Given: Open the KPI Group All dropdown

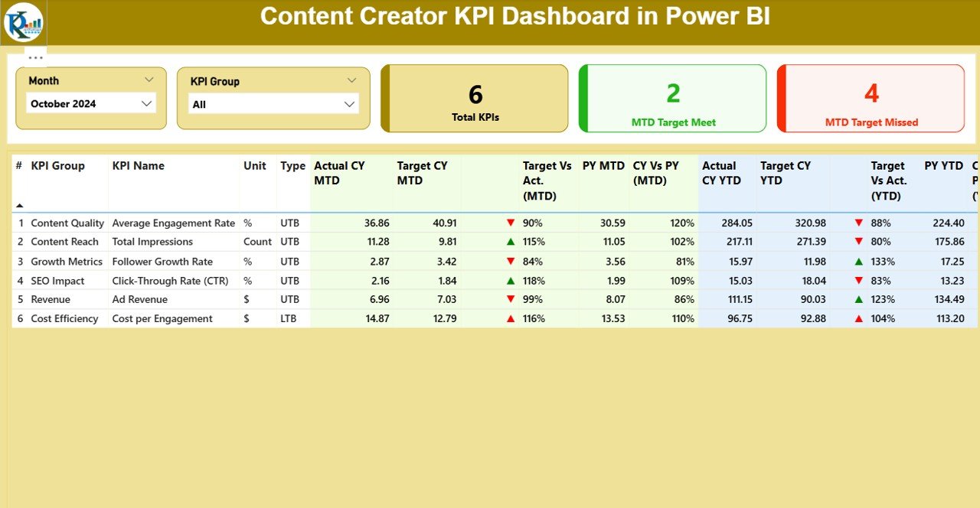Looking at the screenshot, I should (273, 104).
